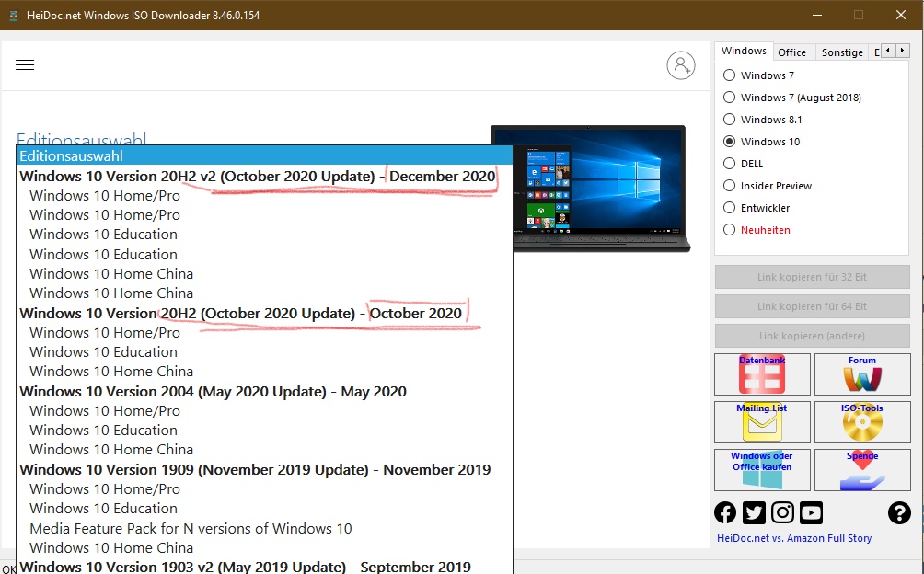The image size is (924, 574).
Task: Open the Mailing List tile
Action: [762, 422]
